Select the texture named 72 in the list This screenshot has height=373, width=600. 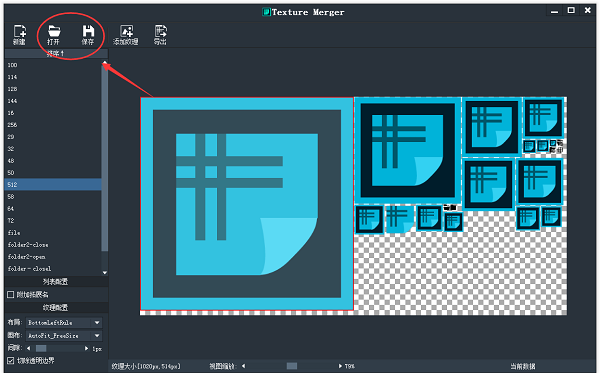[x=53, y=221]
